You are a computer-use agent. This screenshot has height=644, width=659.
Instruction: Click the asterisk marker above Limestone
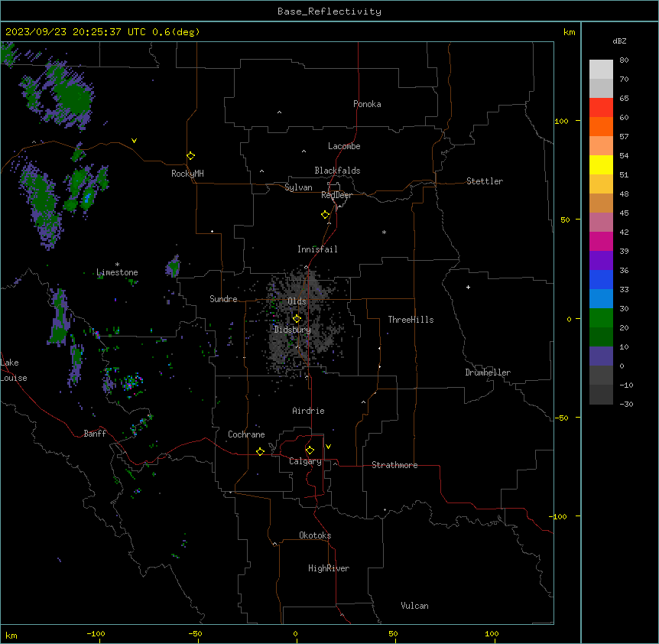117,265
